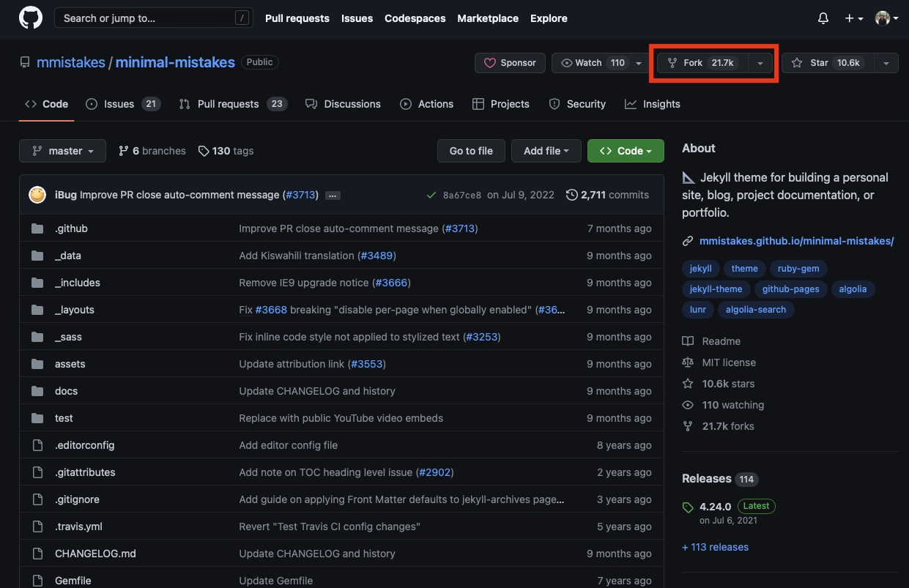Open the _layouts folder icon
This screenshot has height=588, width=909.
37,310
